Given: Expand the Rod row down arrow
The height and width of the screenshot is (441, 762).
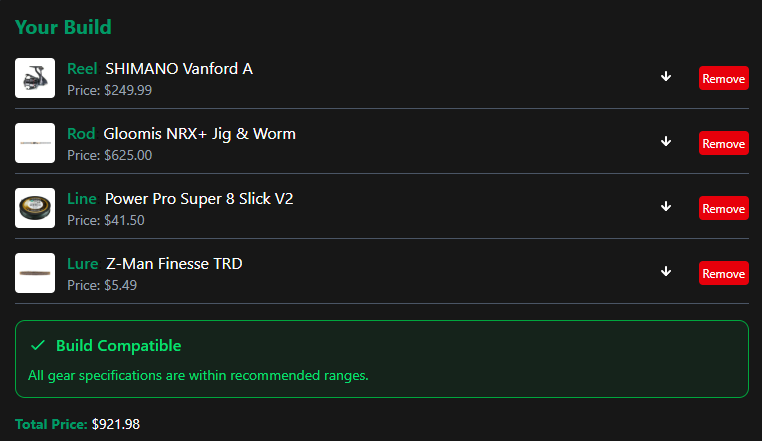Looking at the screenshot, I should point(666,142).
